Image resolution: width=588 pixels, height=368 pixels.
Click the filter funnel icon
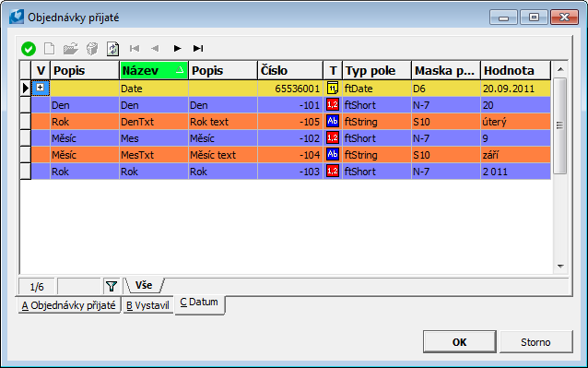(x=111, y=287)
